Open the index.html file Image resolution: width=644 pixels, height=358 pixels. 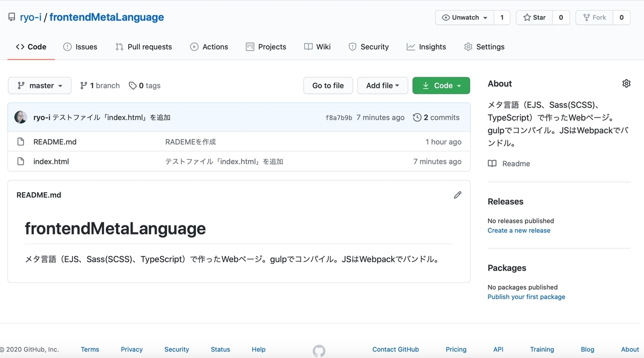[51, 161]
